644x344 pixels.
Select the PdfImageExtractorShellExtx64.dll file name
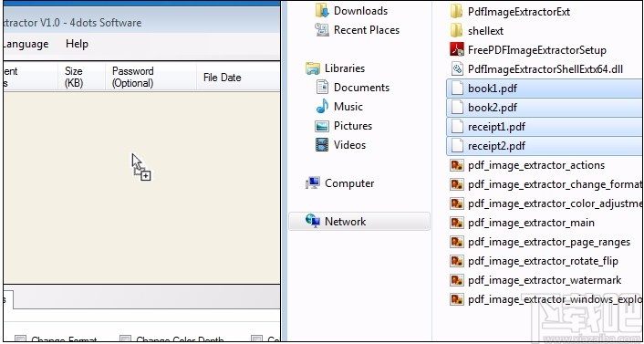tap(545, 69)
